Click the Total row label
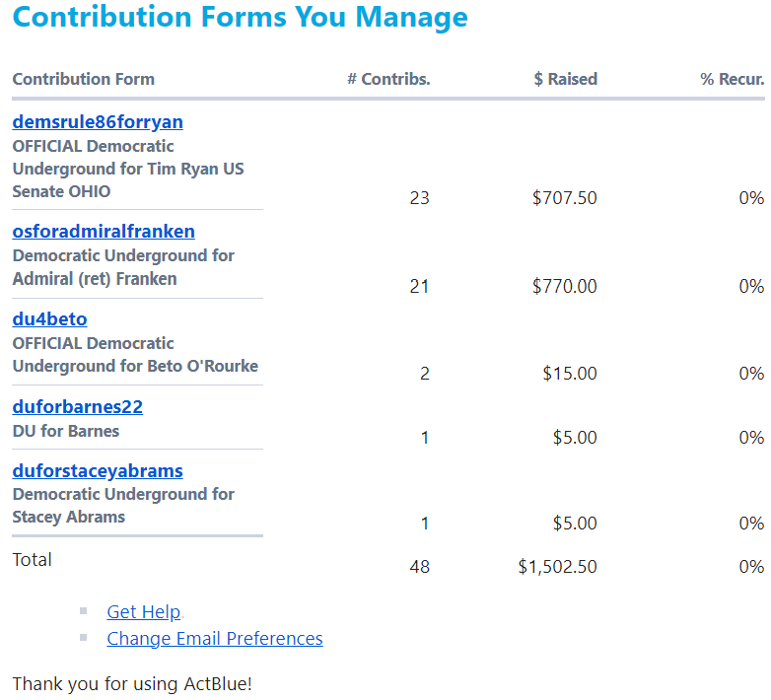 pos(32,559)
